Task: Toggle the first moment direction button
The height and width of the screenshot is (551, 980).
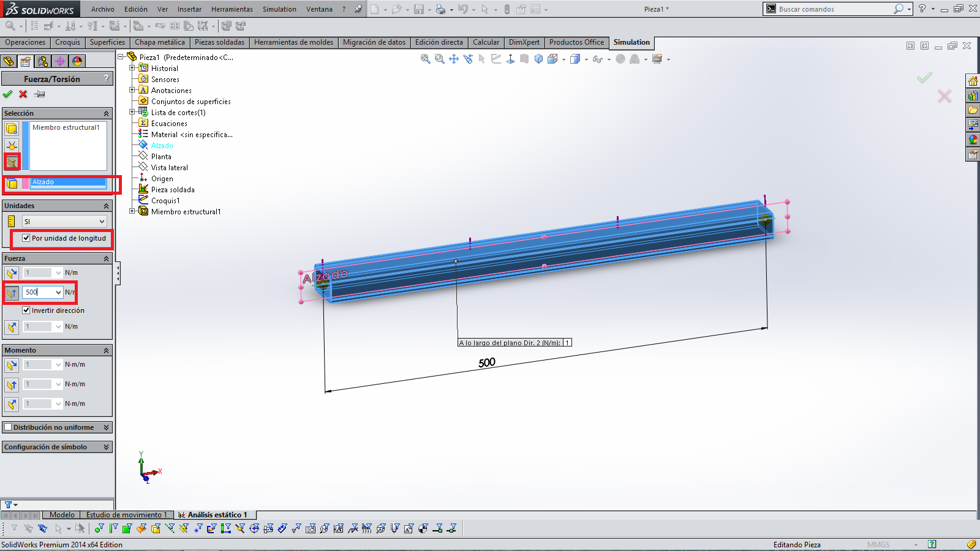Action: [12, 365]
